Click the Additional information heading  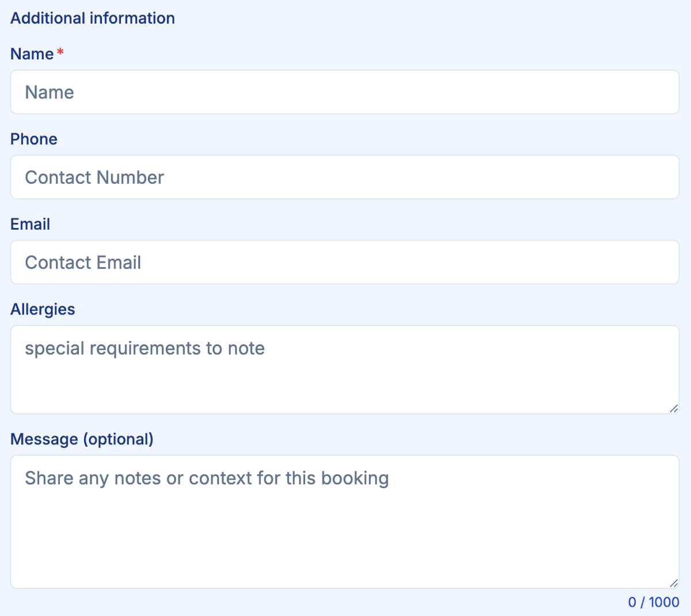tap(93, 18)
